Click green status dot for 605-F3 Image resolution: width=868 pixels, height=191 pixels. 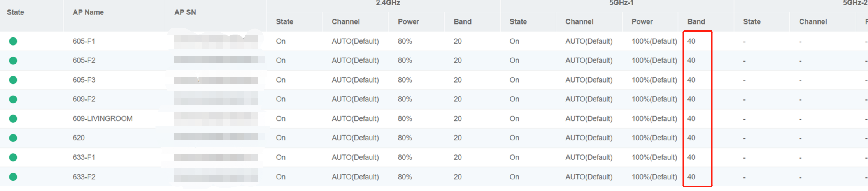coord(13,80)
